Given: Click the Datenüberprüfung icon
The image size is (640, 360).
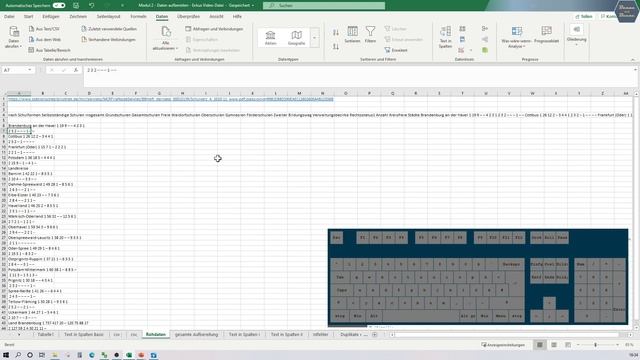Looking at the screenshot, I should [x=461, y=50].
